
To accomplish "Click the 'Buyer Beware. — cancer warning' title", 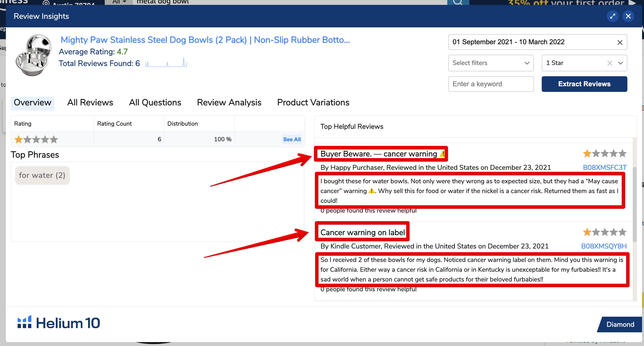I will (x=382, y=154).
